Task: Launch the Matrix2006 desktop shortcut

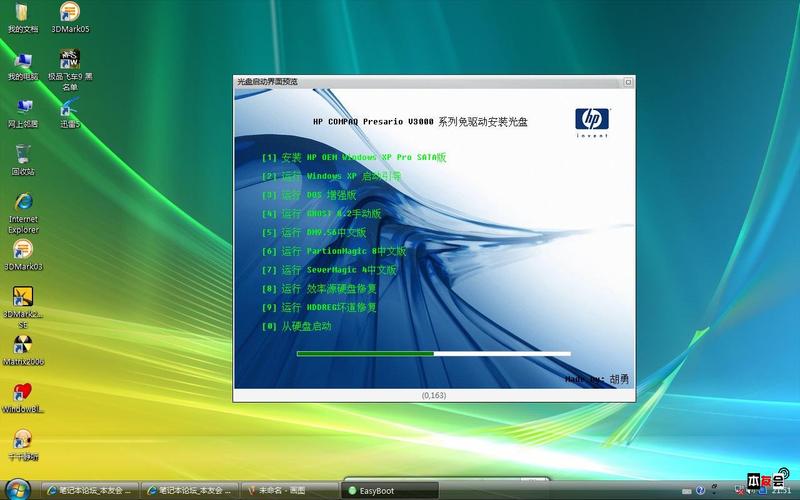Action: click(23, 351)
